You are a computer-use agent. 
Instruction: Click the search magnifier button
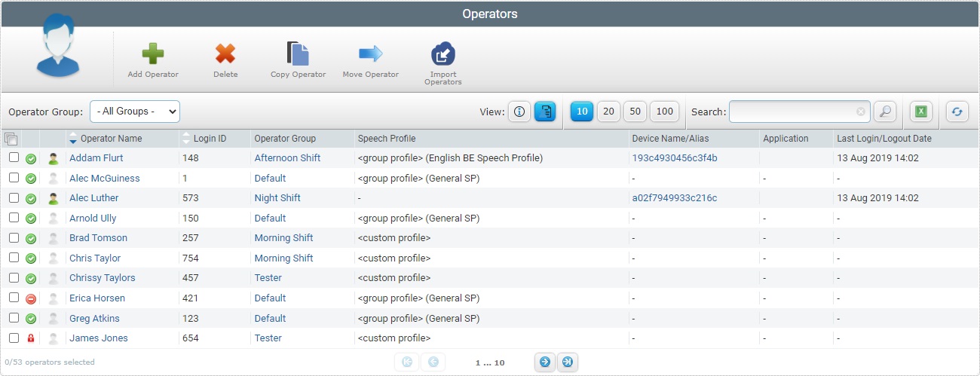pyautogui.click(x=885, y=112)
